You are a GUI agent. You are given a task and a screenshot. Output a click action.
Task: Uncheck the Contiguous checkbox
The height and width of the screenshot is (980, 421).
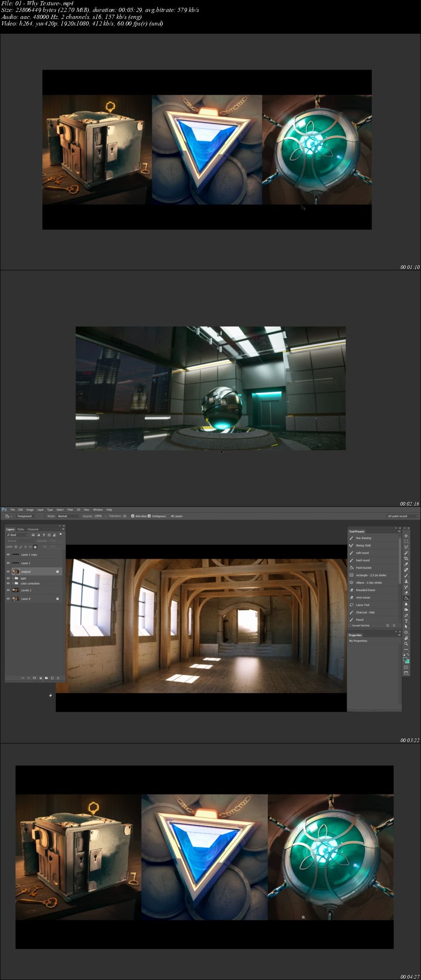coord(149,516)
